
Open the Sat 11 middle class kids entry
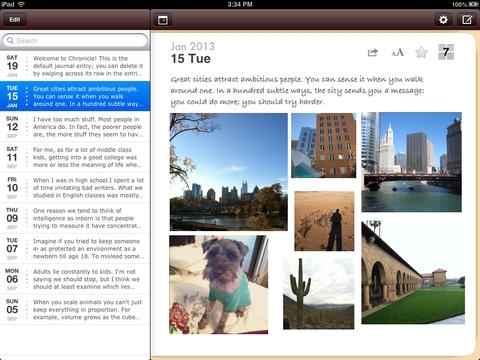tap(75, 157)
